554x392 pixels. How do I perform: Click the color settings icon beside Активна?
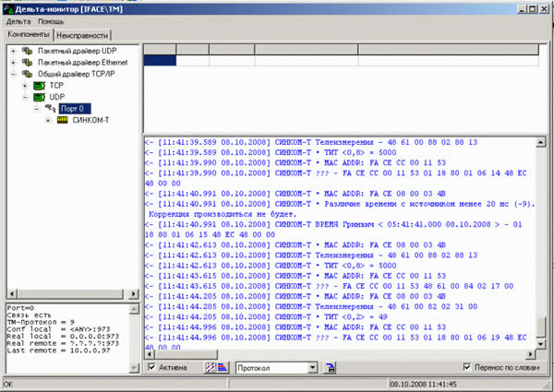pyautogui.click(x=212, y=368)
